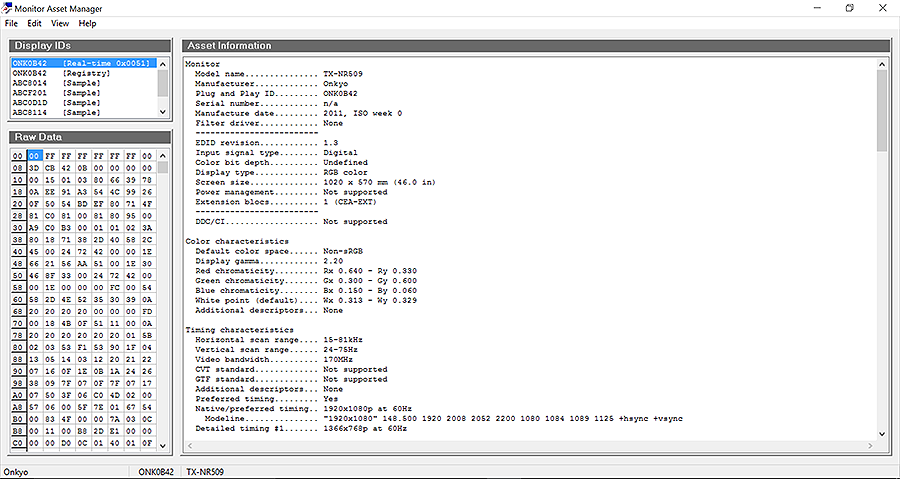900x479 pixels.
Task: Select the FD byte in Raw Data
Action: tap(147, 311)
